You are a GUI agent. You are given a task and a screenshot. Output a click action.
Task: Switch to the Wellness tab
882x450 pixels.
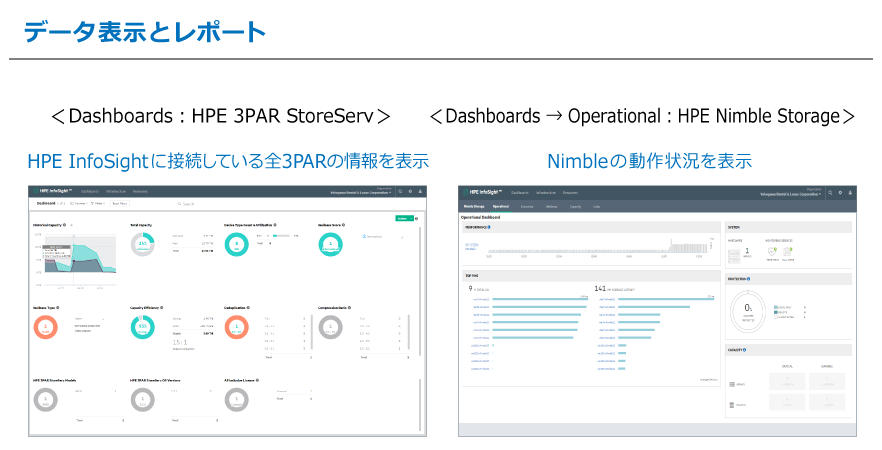[551, 206]
